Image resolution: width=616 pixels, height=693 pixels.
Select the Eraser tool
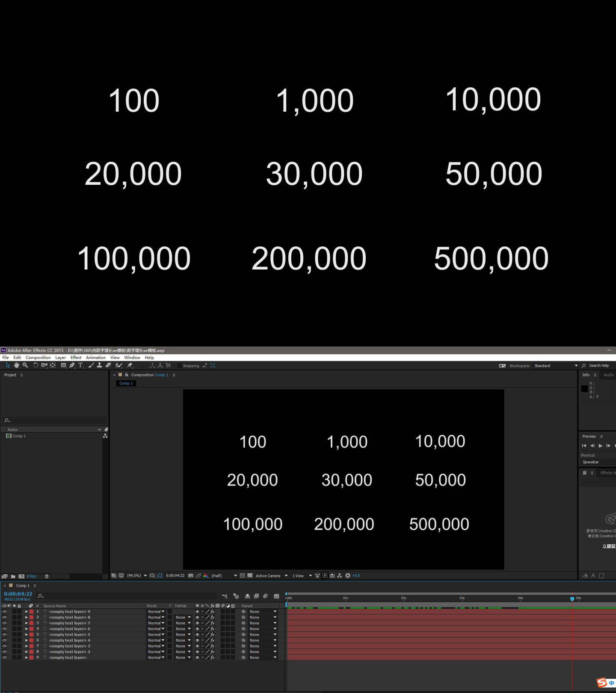pyautogui.click(x=108, y=365)
